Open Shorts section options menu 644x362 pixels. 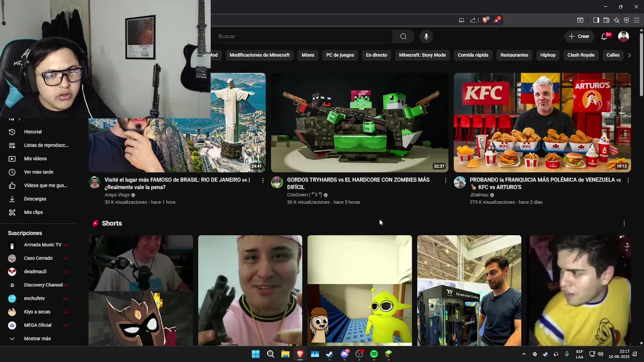coord(624,223)
